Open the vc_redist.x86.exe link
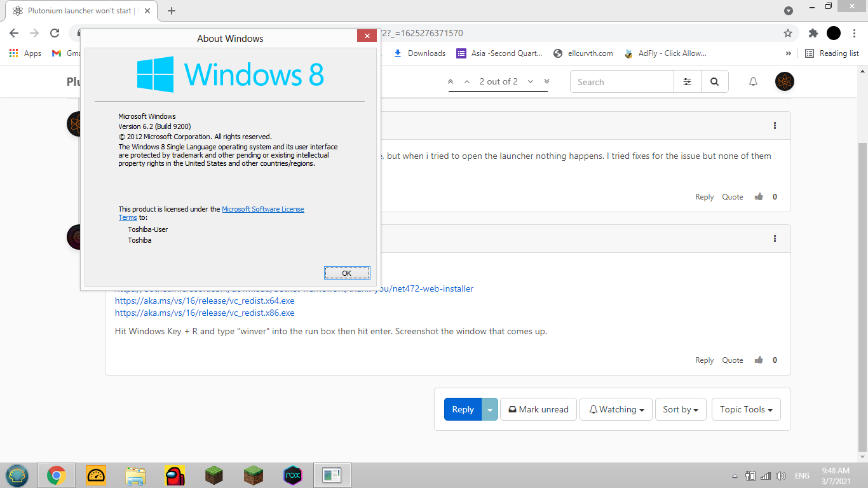This screenshot has height=488, width=868. (x=205, y=313)
